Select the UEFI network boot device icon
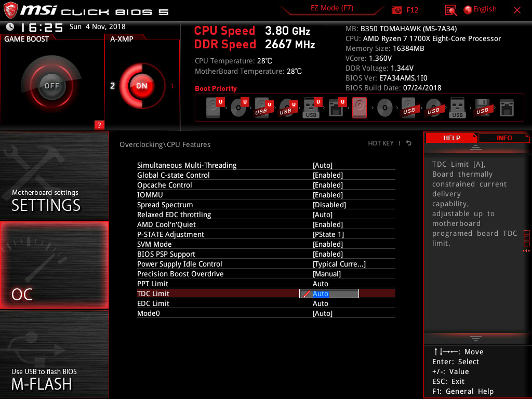This screenshot has height=399, width=532. click(x=337, y=108)
